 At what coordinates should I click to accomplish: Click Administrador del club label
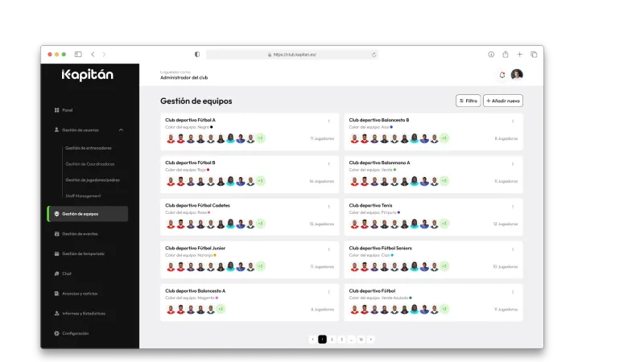click(184, 77)
